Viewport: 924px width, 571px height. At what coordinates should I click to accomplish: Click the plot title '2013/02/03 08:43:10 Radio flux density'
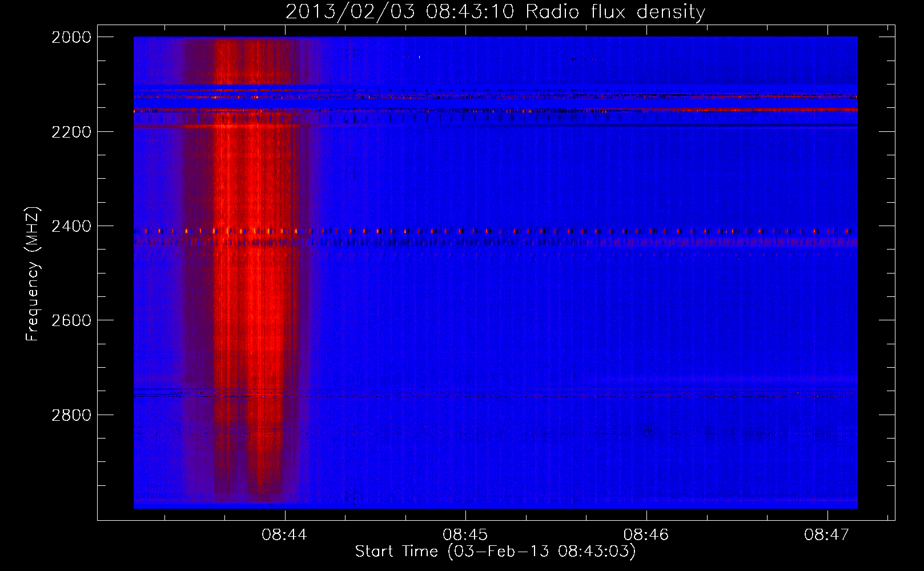coord(495,12)
